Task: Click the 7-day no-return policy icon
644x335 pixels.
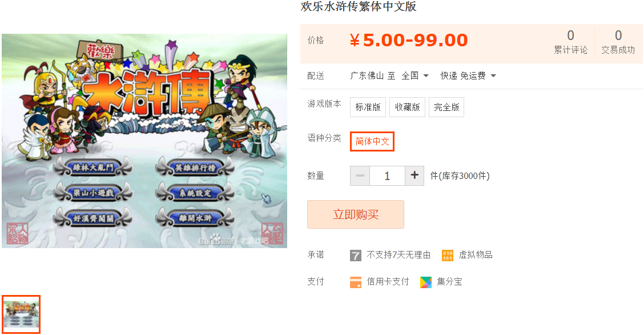Action: pyautogui.click(x=355, y=256)
